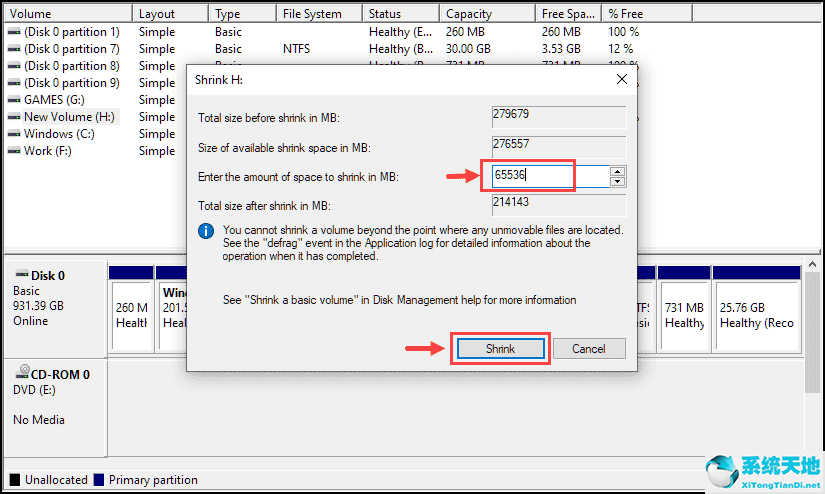The height and width of the screenshot is (494, 825).
Task: Increase shrink amount with up spinner arrow
Action: pyautogui.click(x=617, y=171)
